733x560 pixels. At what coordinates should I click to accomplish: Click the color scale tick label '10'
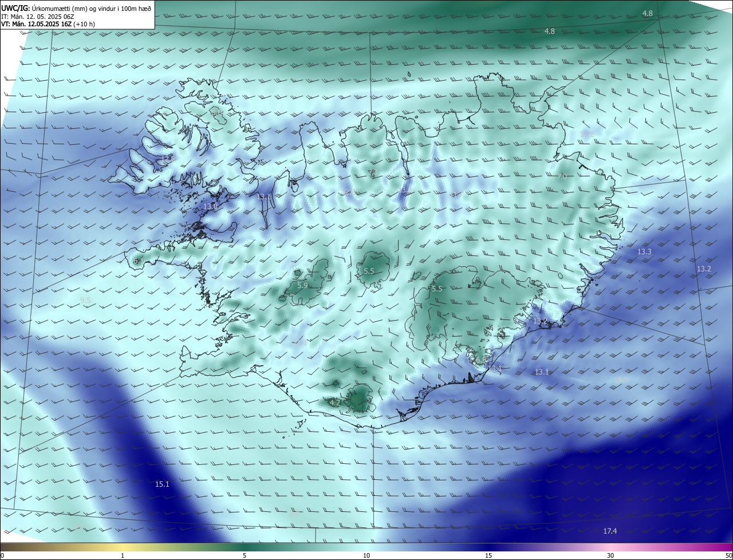tap(366, 555)
